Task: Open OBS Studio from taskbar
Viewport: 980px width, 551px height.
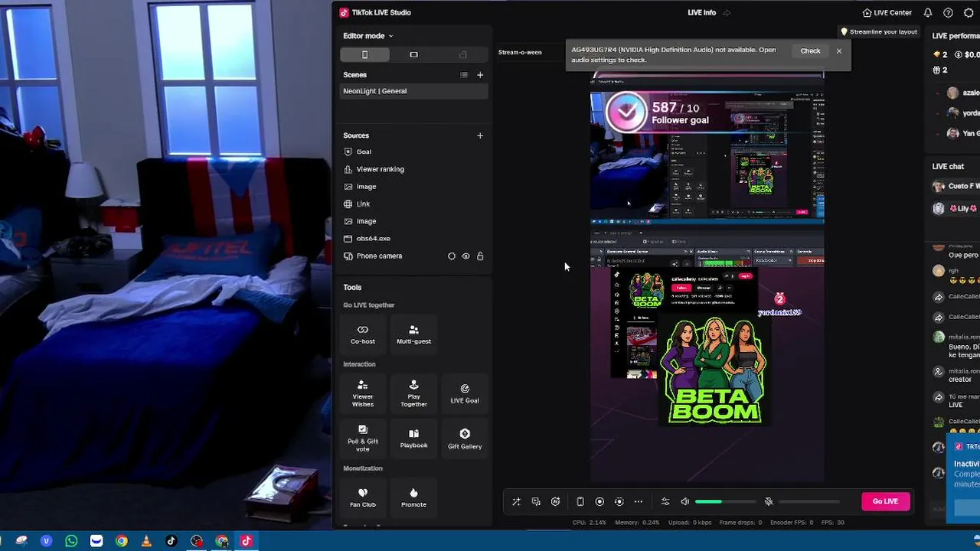Action: [x=197, y=541]
